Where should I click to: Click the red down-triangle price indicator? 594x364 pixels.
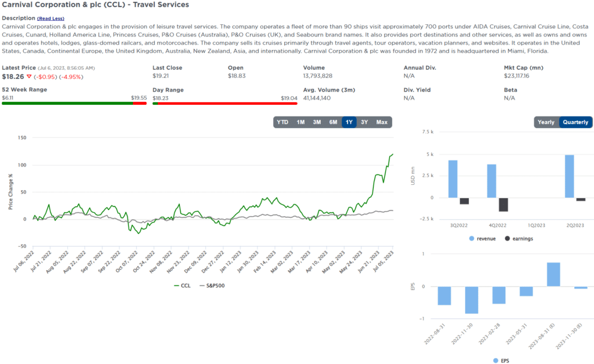point(29,77)
